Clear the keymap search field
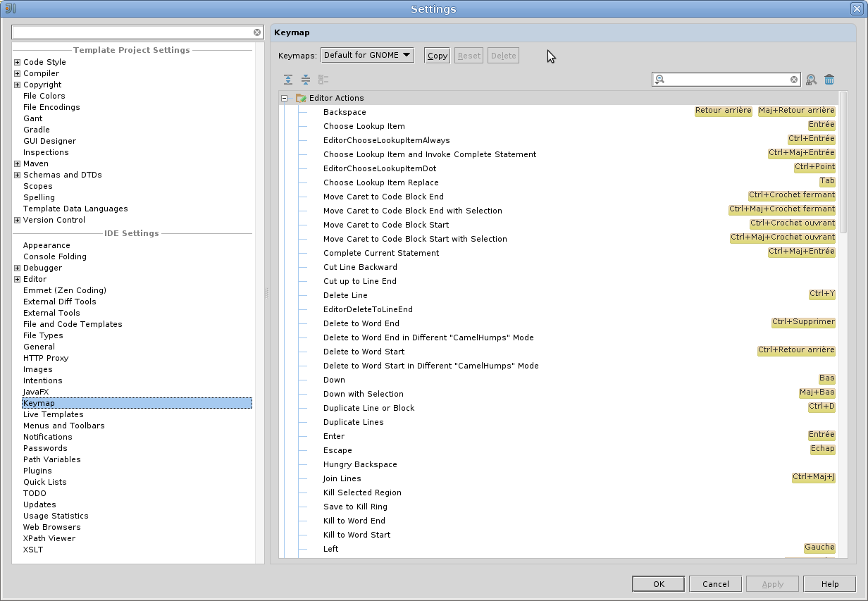 [x=794, y=80]
